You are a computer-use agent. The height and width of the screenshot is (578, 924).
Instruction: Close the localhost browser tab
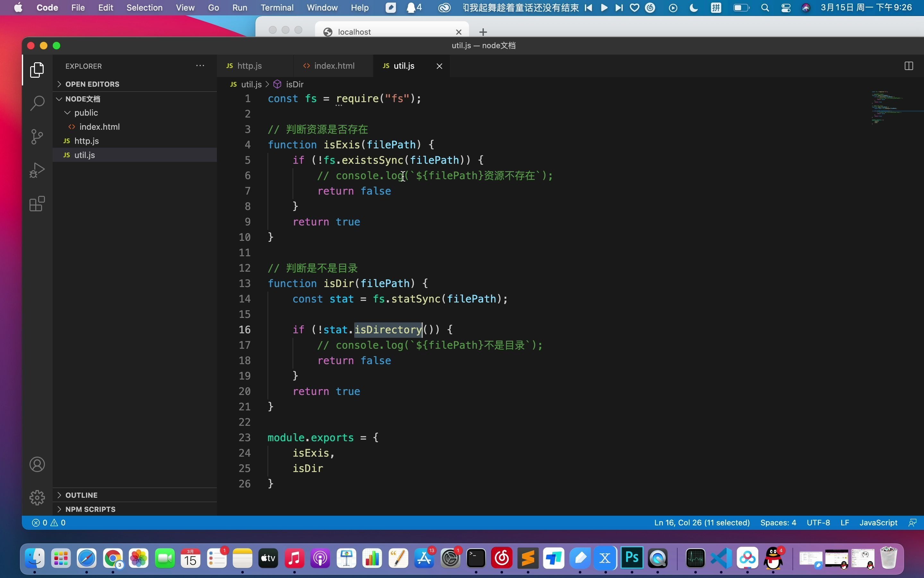coord(458,32)
